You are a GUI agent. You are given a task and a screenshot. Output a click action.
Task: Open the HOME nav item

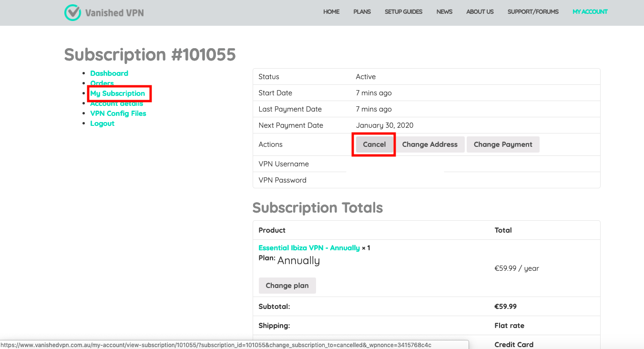(x=331, y=12)
